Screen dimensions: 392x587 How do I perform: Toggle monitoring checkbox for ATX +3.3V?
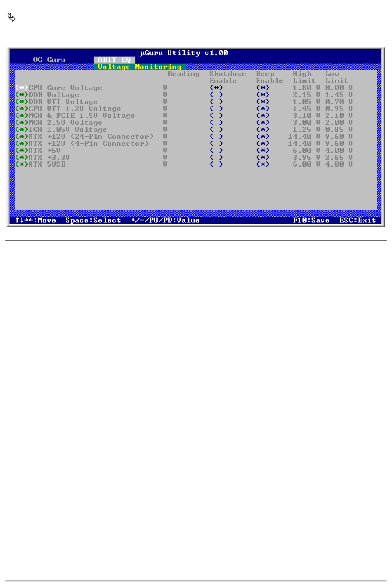click(x=21, y=157)
